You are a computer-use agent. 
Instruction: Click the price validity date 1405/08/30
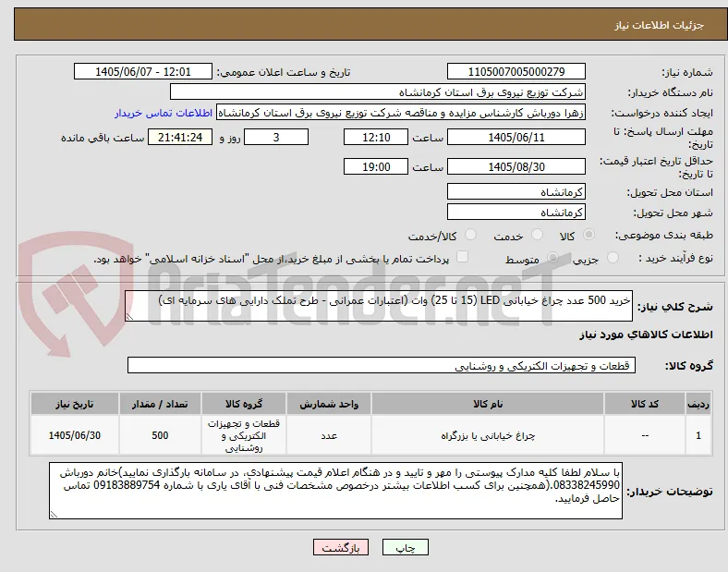click(516, 166)
